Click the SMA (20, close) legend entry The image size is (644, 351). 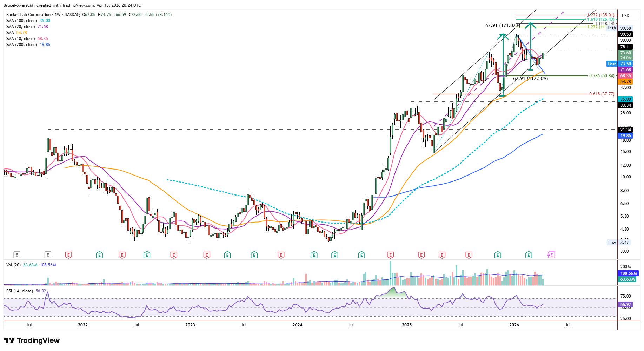[27, 27]
